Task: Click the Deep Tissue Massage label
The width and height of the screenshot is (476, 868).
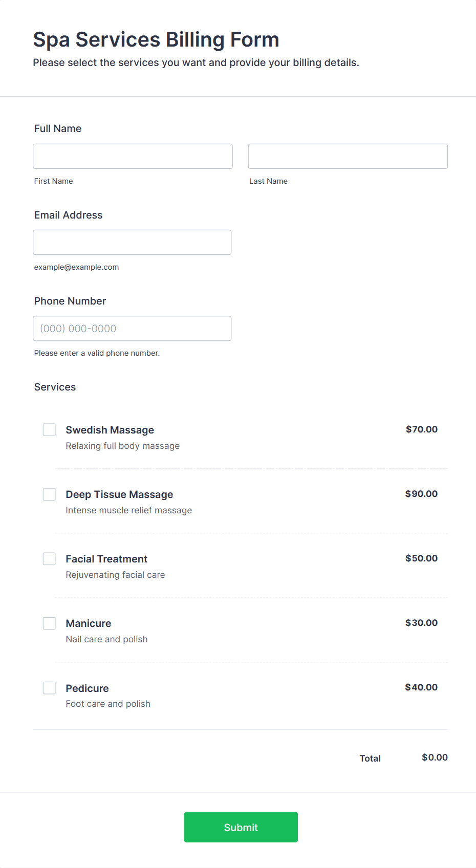Action: (119, 494)
